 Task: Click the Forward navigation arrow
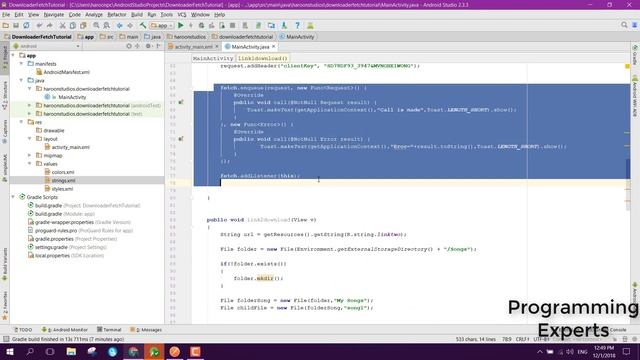130,25
